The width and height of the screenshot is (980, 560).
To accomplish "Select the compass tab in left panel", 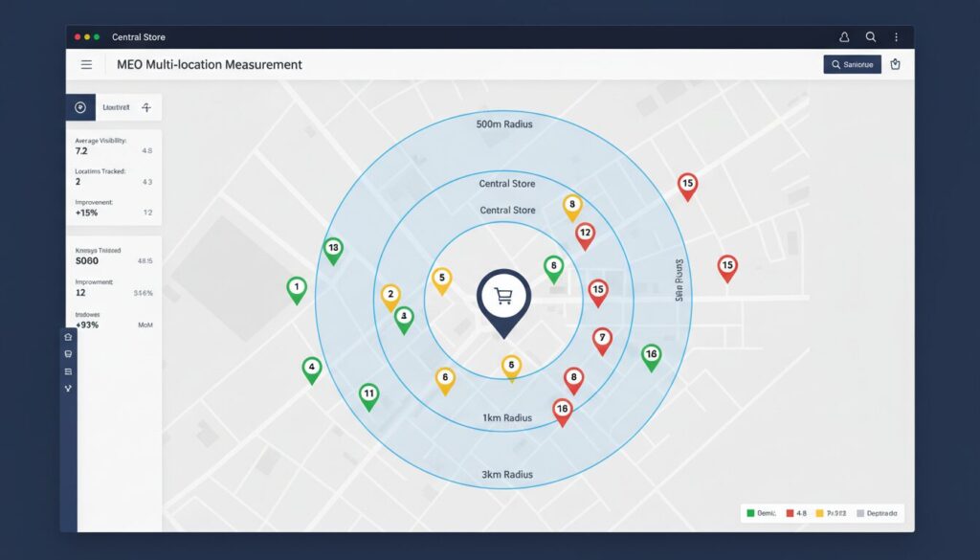I will tap(80, 108).
